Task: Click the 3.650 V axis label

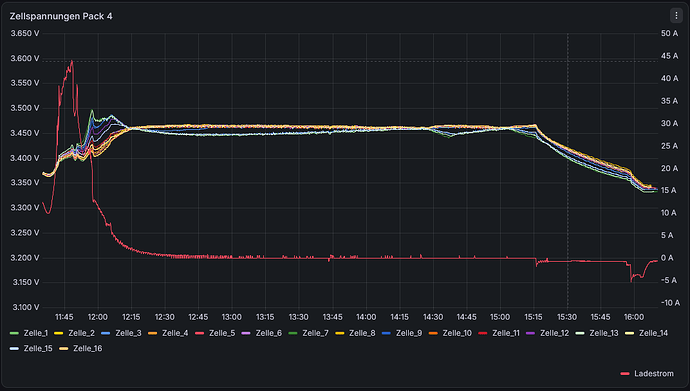Action: (x=25, y=33)
